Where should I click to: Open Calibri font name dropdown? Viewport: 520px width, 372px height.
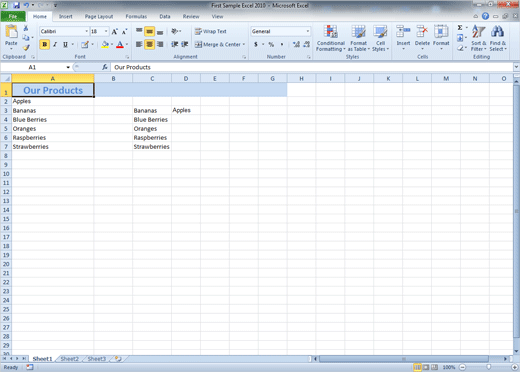click(87, 31)
